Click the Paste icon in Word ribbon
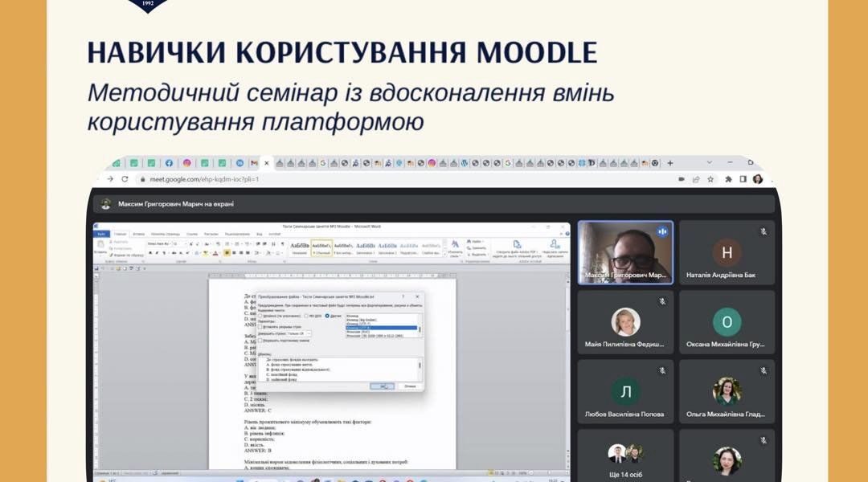Image resolution: width=868 pixels, height=482 pixels. click(100, 244)
